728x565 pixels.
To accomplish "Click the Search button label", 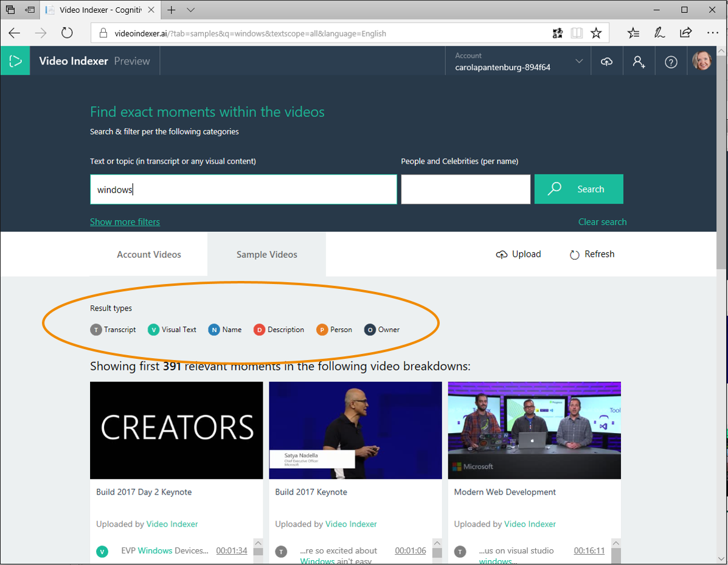I will (591, 189).
